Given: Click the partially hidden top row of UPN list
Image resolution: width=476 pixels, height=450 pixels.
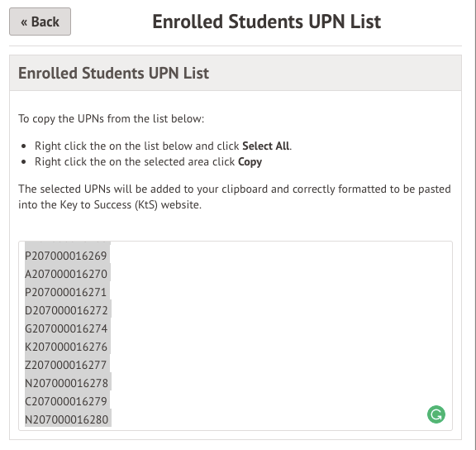Looking at the screenshot, I should coord(68,242).
